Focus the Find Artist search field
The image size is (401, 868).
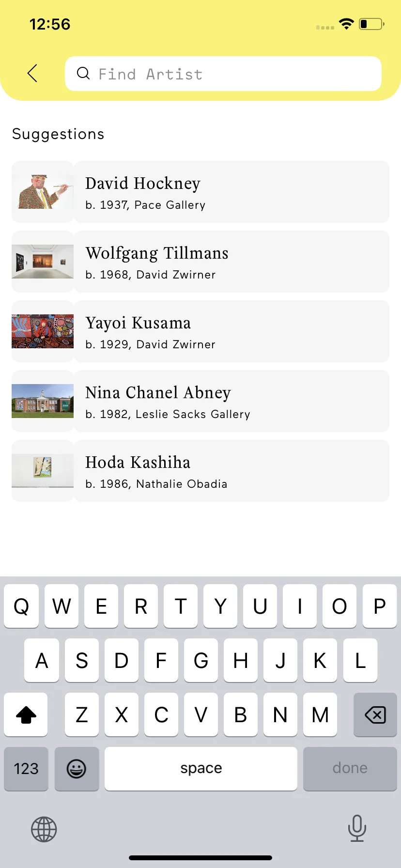point(223,74)
